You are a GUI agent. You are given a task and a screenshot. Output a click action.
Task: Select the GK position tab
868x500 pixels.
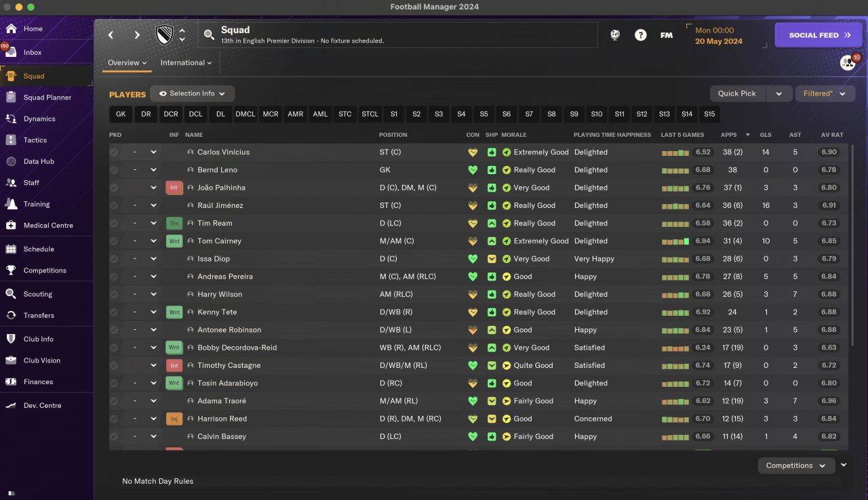click(121, 114)
